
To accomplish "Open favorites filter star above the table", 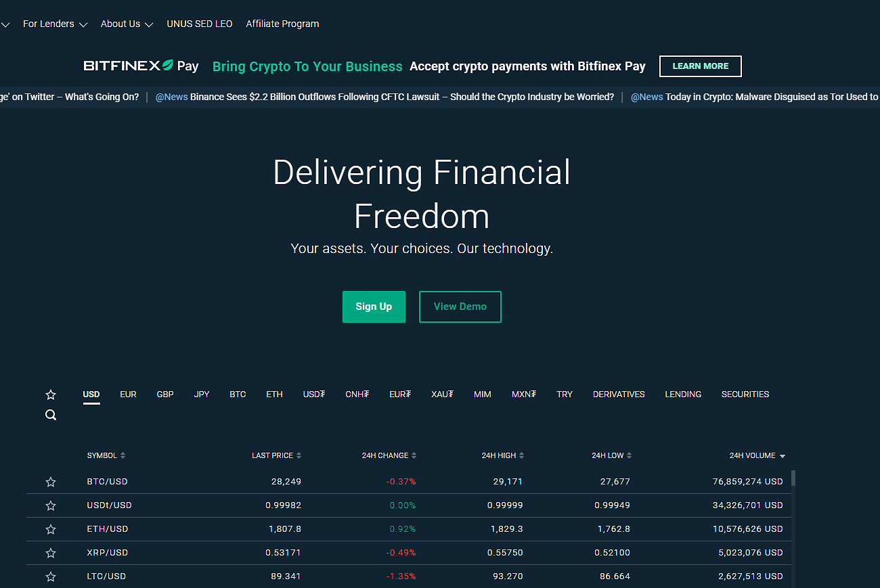I will [51, 394].
